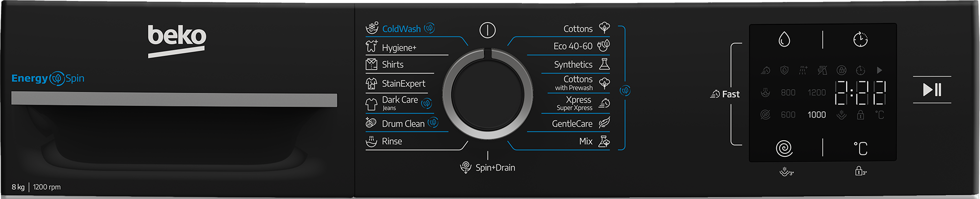
Task: Select the Drum Clean program
Action: click(403, 124)
